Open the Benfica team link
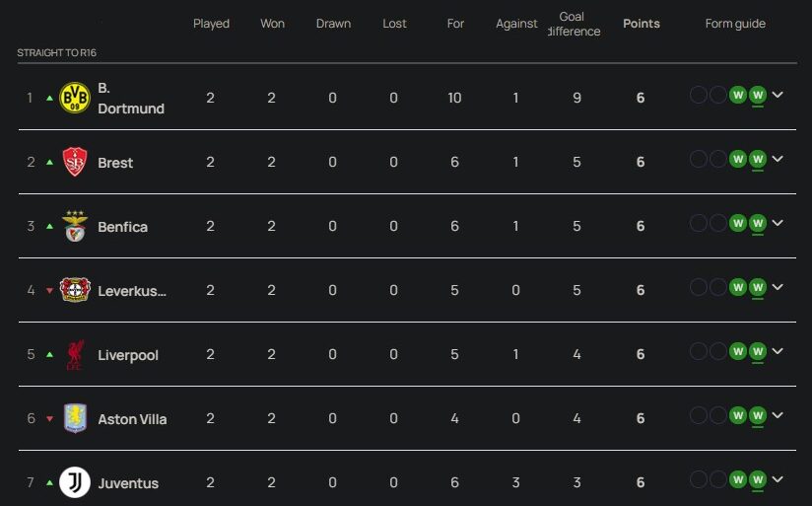 [x=122, y=227]
